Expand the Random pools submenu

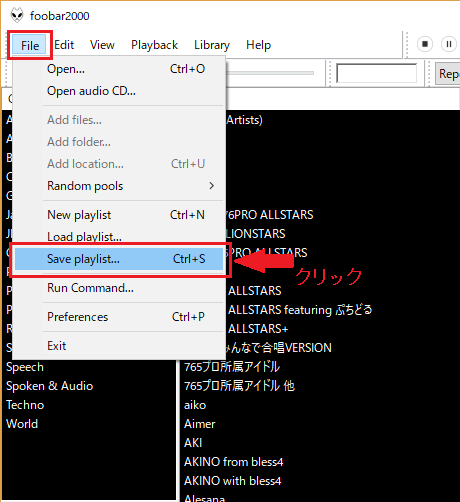[119, 186]
